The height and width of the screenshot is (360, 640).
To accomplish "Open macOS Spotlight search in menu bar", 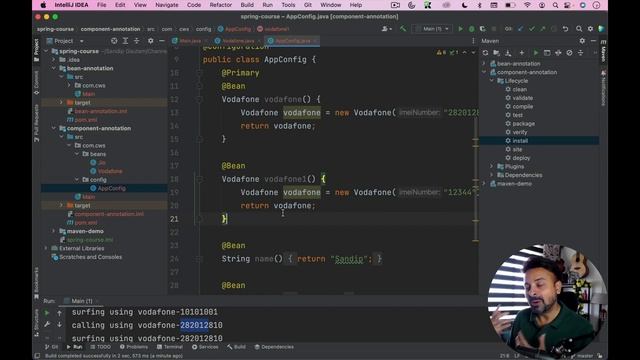I will (556, 5).
